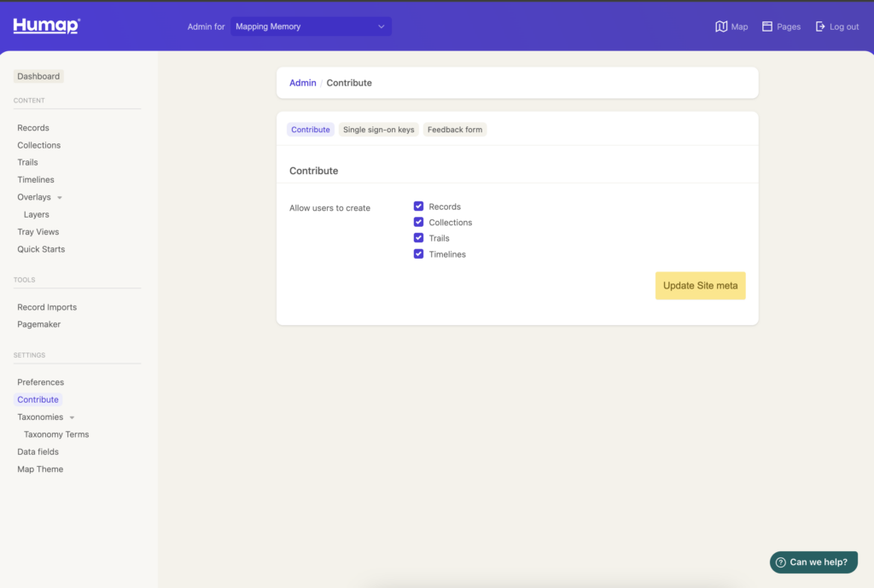Screen dimensions: 874x588
Task: Open the Pages icon in header
Action: click(x=767, y=26)
